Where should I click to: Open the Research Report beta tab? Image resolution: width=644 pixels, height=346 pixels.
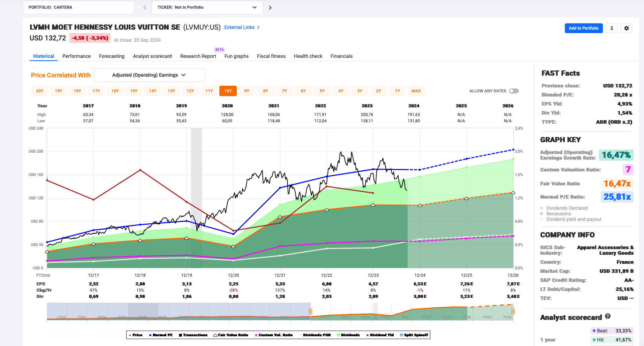(198, 56)
